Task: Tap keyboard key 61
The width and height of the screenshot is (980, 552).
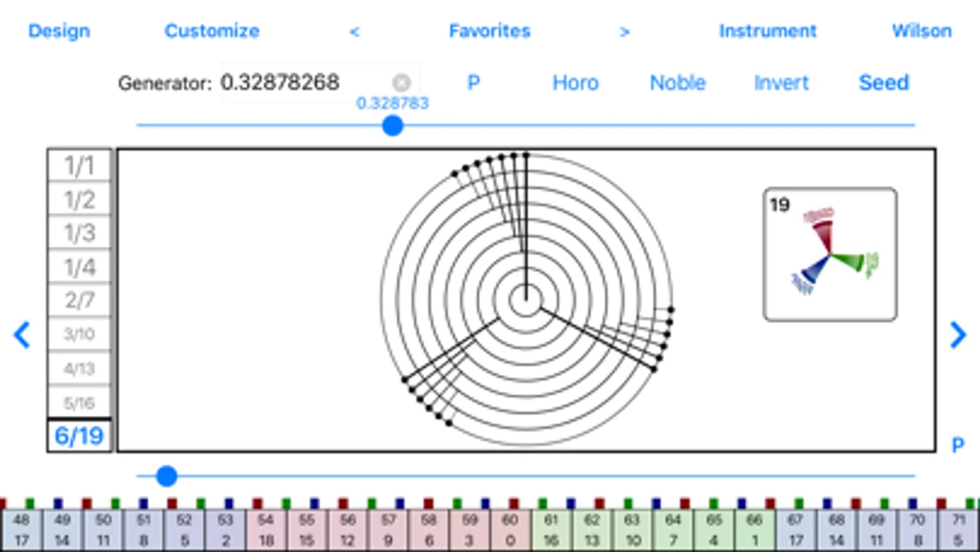Action: click(551, 530)
